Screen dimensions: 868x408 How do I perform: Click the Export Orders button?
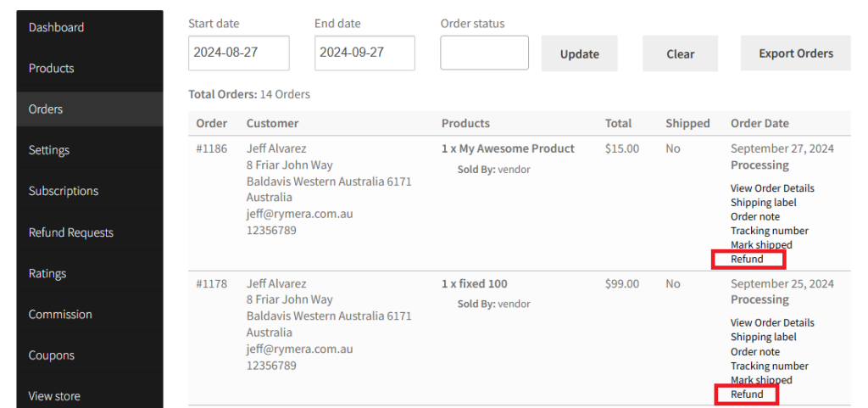coord(795,53)
